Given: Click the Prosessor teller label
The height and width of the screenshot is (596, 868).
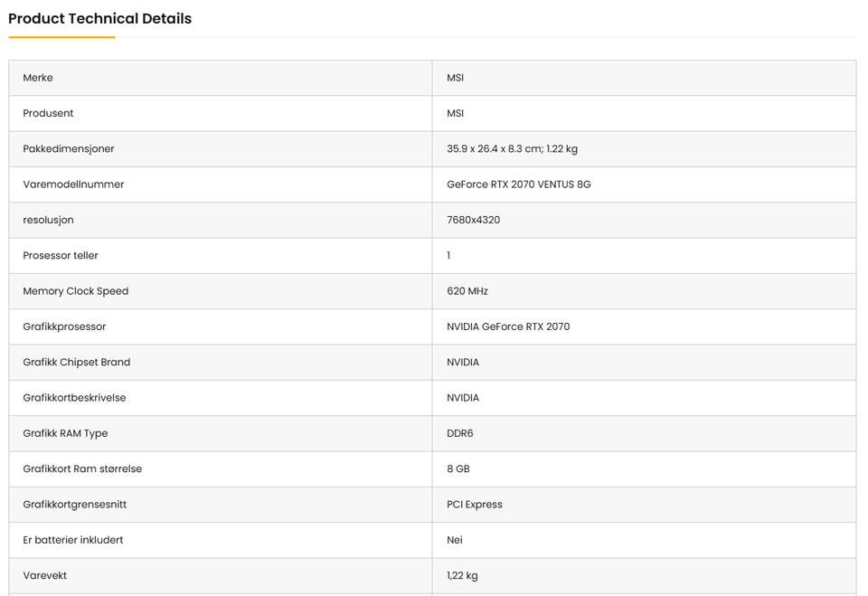Looking at the screenshot, I should (x=61, y=256).
